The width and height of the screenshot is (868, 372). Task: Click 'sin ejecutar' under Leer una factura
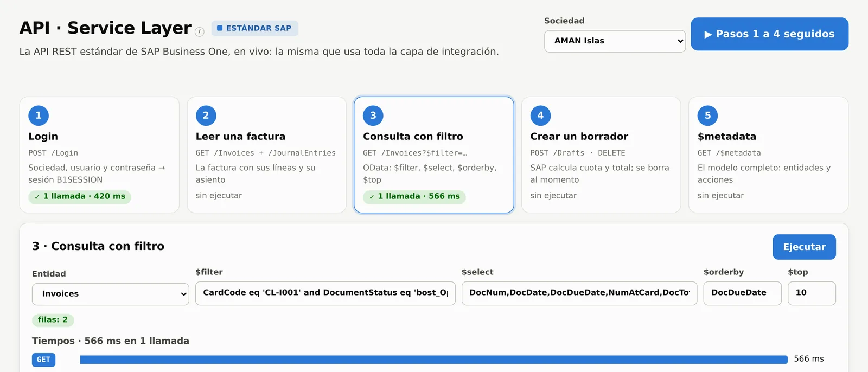click(x=219, y=196)
